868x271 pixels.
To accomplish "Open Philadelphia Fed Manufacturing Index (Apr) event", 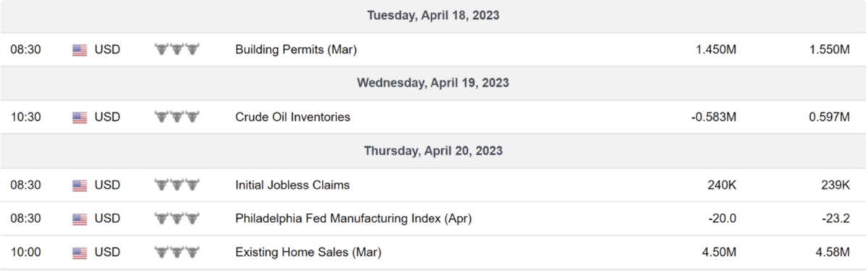I will (354, 219).
